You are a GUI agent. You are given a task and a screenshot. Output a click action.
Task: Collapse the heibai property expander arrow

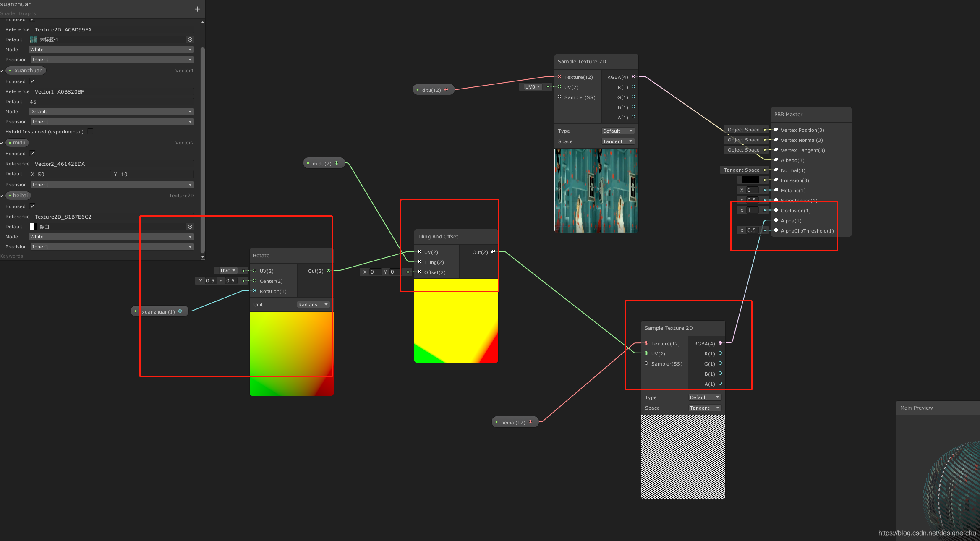(x=2, y=196)
